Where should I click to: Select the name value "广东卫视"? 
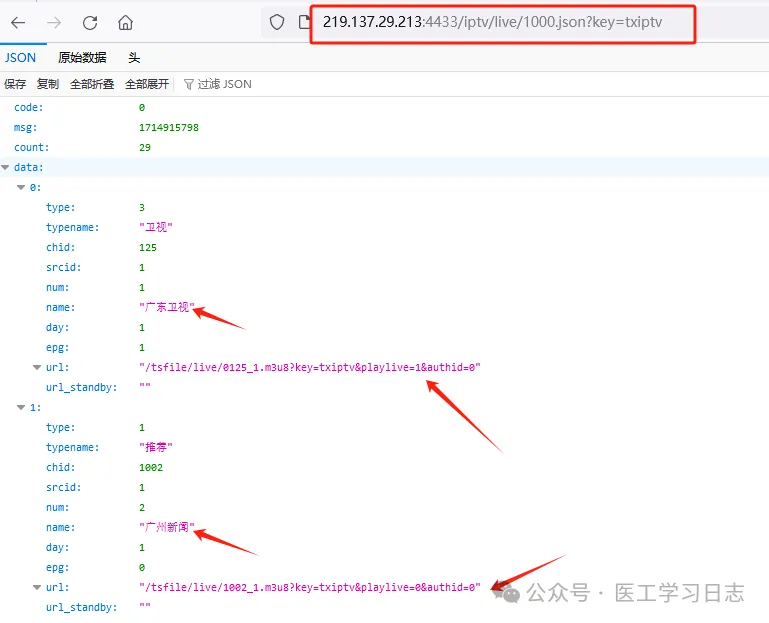(x=167, y=307)
